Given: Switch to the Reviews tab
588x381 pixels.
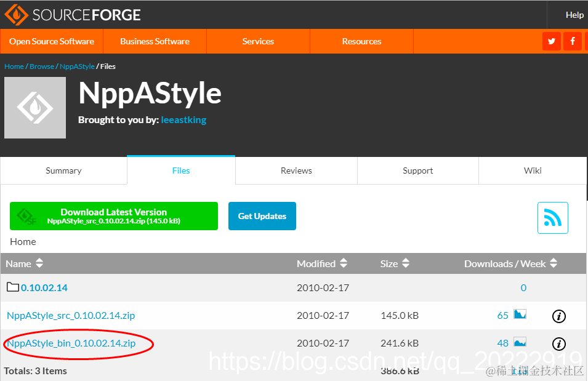Looking at the screenshot, I should pos(296,170).
